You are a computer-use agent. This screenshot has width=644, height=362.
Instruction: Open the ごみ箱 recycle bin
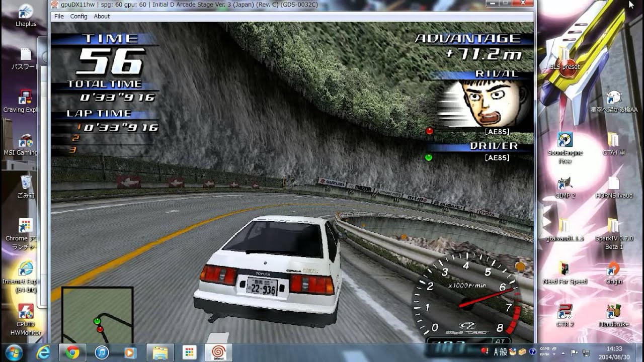pos(26,187)
